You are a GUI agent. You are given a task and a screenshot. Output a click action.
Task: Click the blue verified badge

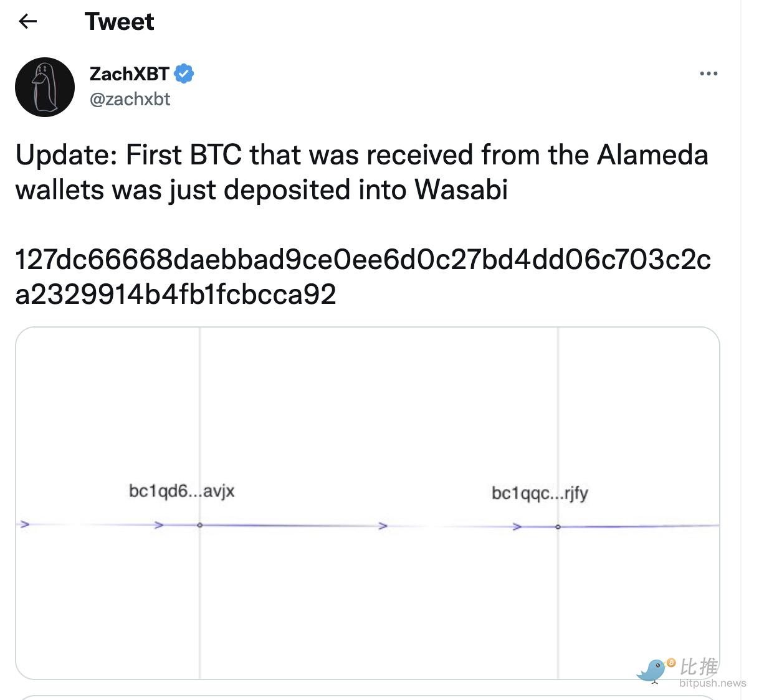184,73
